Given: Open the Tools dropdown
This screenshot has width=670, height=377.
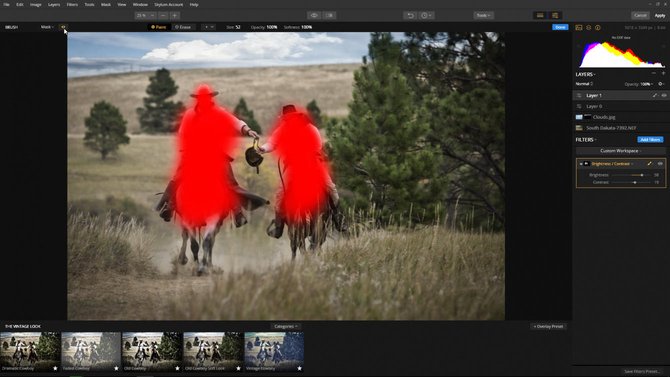Looking at the screenshot, I should click(x=483, y=15).
